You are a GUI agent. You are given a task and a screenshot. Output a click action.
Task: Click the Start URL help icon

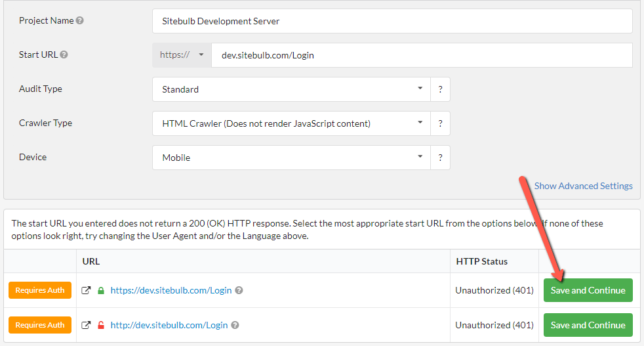64,54
